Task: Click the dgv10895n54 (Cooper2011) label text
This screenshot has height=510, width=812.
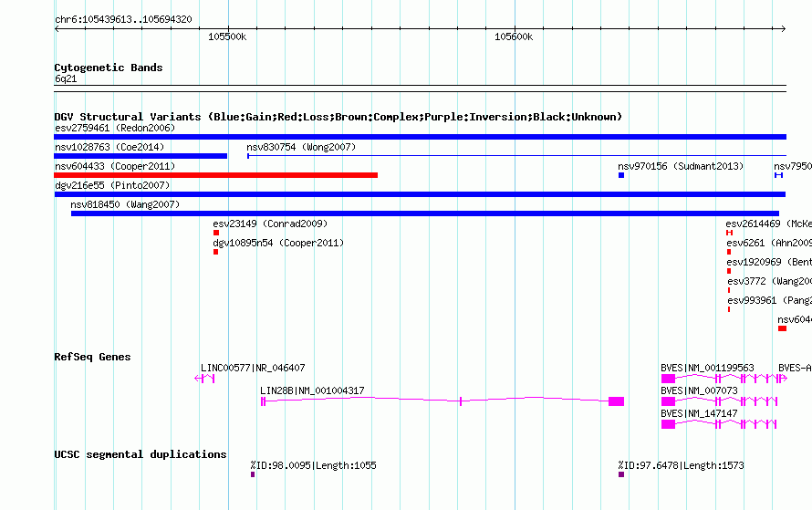Action: coord(278,243)
